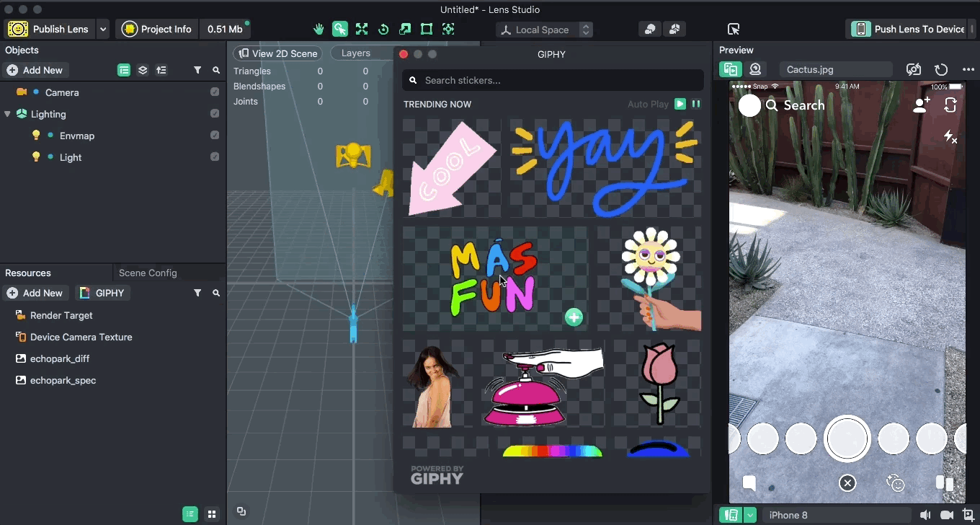Open the Cactus.jpg preview source selector
This screenshot has height=525, width=980.
pyautogui.click(x=836, y=69)
